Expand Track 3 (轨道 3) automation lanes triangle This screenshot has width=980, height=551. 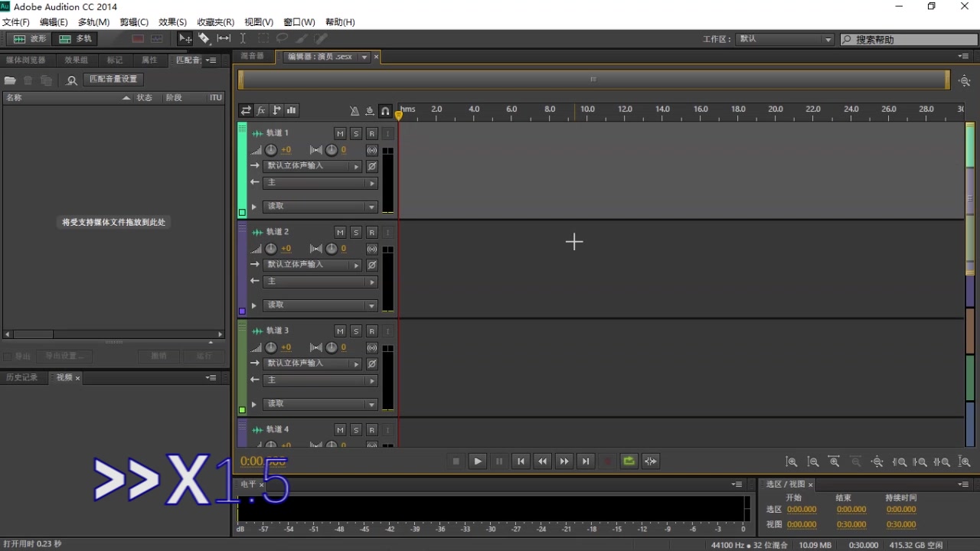pyautogui.click(x=254, y=404)
